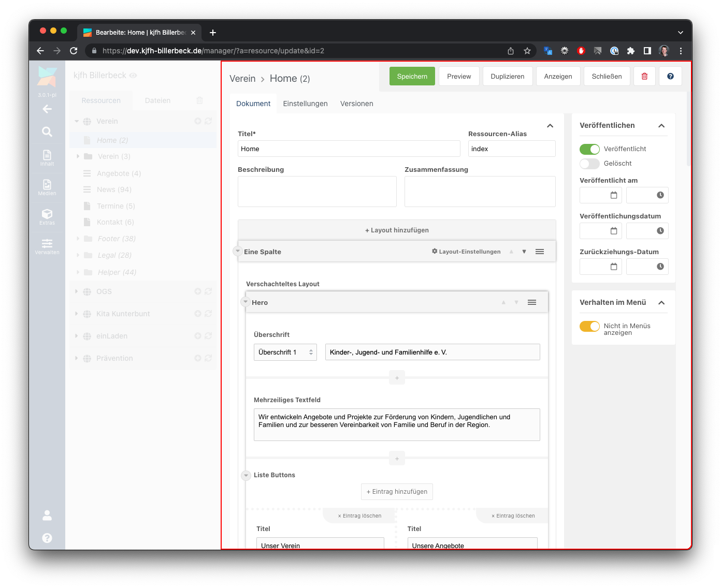Open user profile icon in sidebar
The height and width of the screenshot is (588, 721).
[x=47, y=515]
